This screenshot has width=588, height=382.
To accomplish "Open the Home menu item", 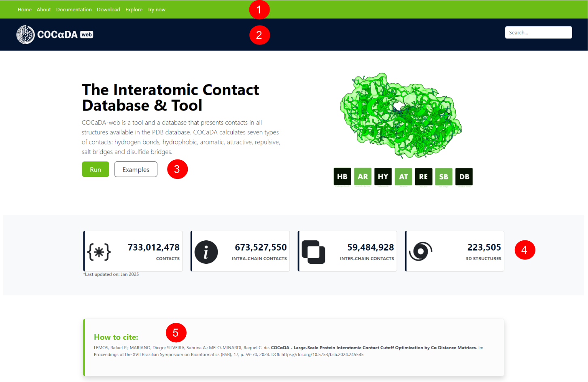I will coord(24,9).
